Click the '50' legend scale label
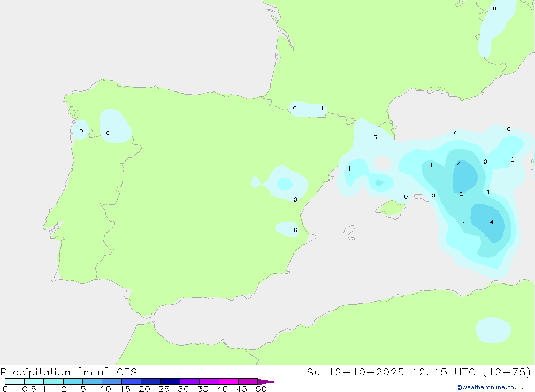 (261, 389)
